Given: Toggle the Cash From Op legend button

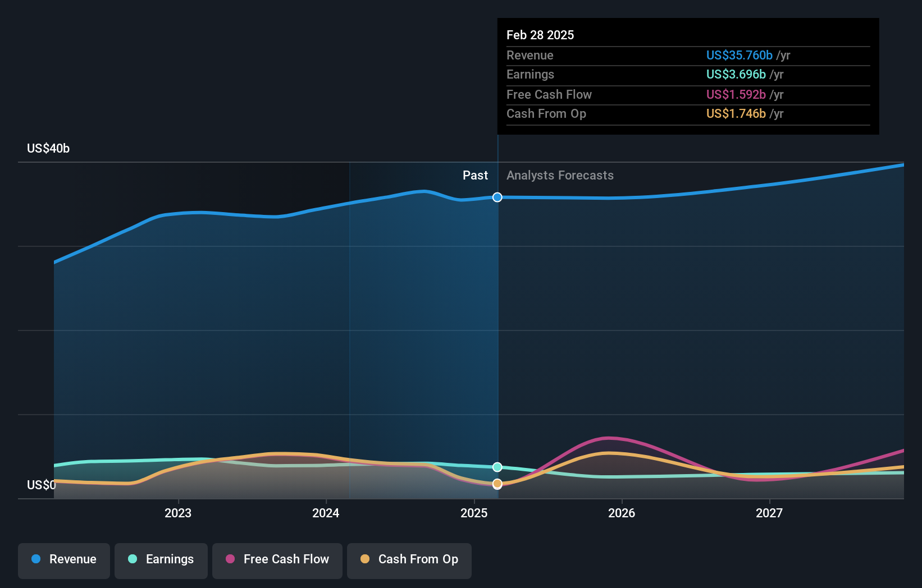Looking at the screenshot, I should (x=409, y=561).
